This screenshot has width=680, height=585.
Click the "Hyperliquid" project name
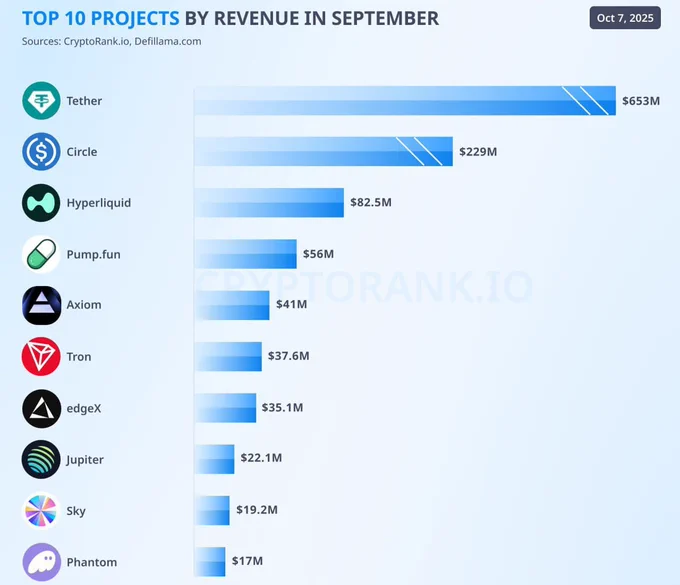[98, 203]
